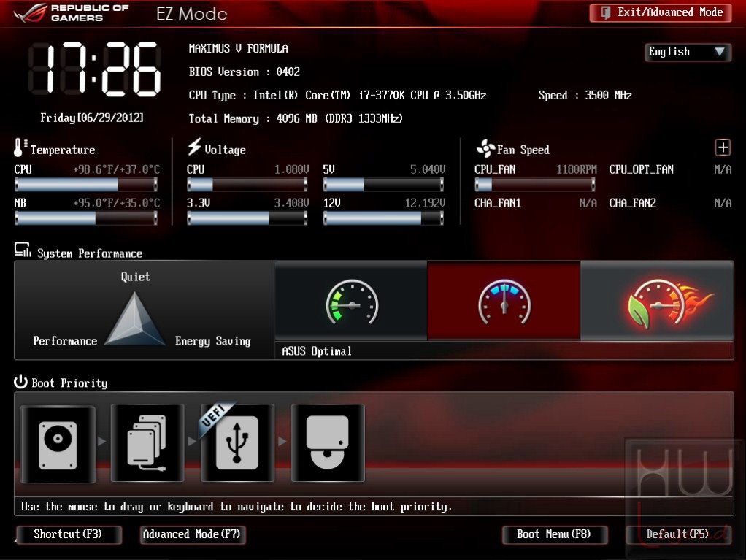This screenshot has width=746, height=560.
Task: Click the boot priority drag hint text
Action: click(237, 507)
